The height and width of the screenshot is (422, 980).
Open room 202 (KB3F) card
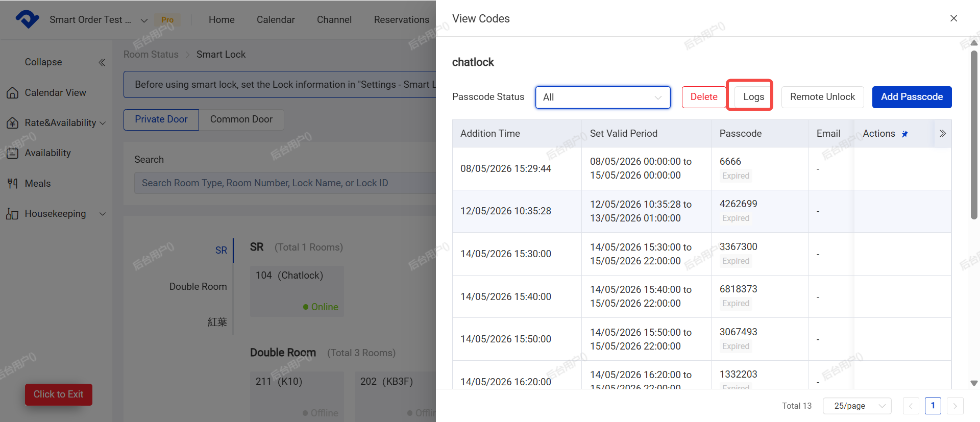pyautogui.click(x=396, y=396)
